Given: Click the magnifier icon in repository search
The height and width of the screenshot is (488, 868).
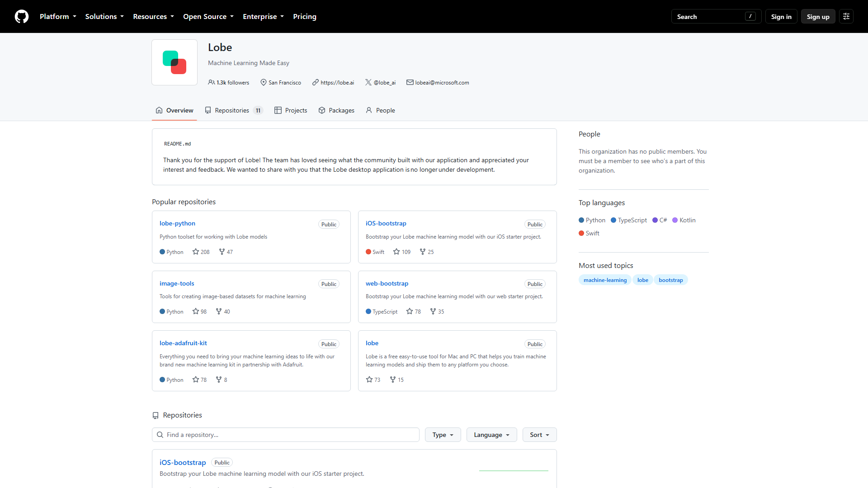Looking at the screenshot, I should [160, 435].
